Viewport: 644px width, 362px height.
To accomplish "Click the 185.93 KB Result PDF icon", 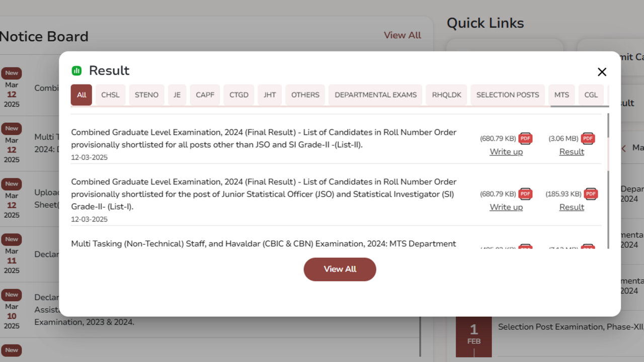I will click(x=591, y=194).
